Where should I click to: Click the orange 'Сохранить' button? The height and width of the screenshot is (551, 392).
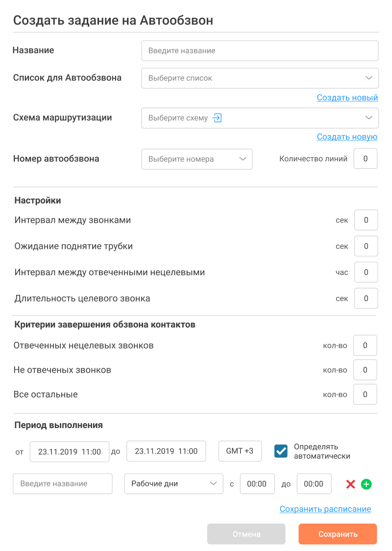coord(338,534)
